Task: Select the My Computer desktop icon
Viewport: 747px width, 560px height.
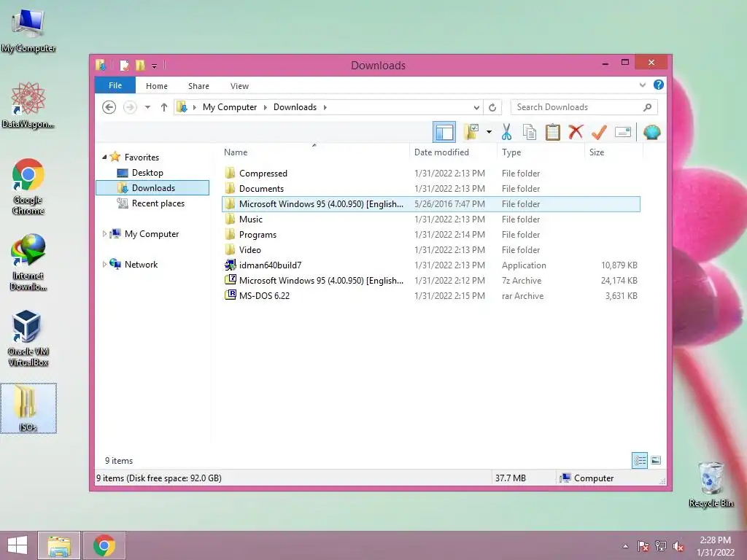Action: click(x=28, y=31)
